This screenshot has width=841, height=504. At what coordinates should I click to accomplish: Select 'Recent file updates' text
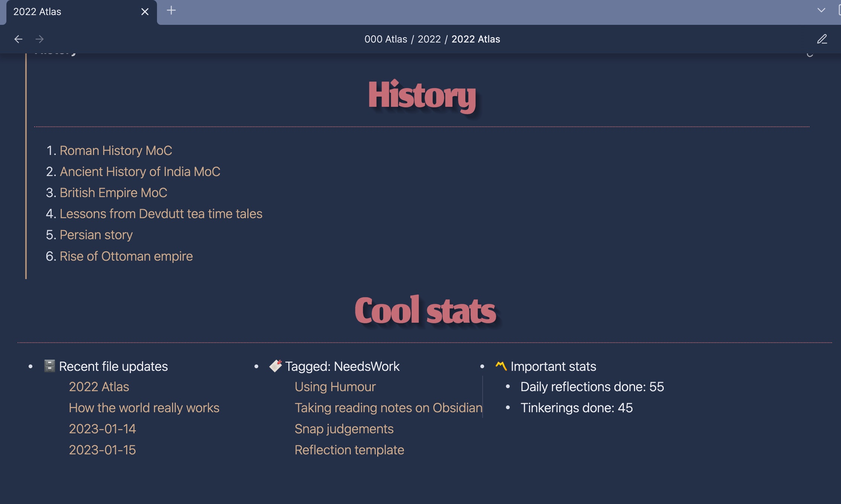(x=113, y=366)
